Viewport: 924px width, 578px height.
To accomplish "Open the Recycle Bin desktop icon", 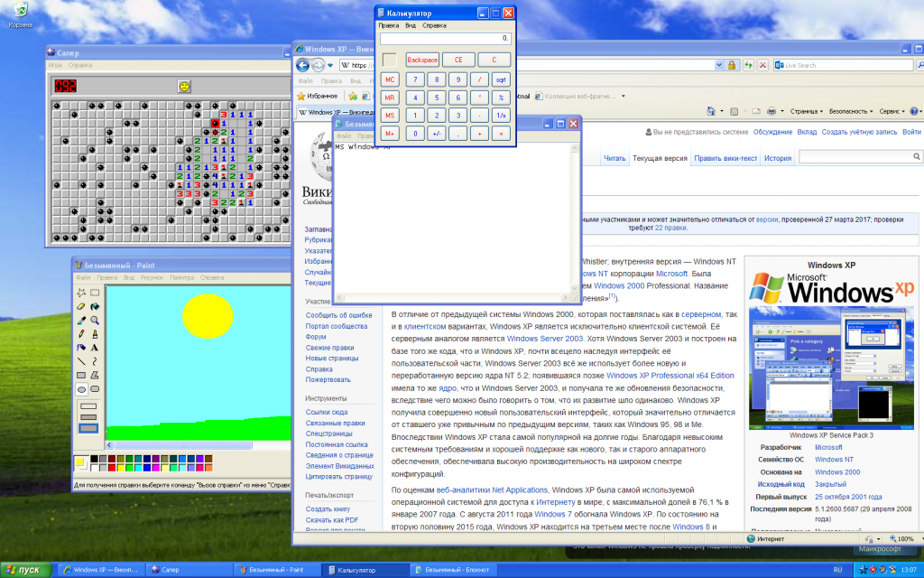I will click(20, 16).
